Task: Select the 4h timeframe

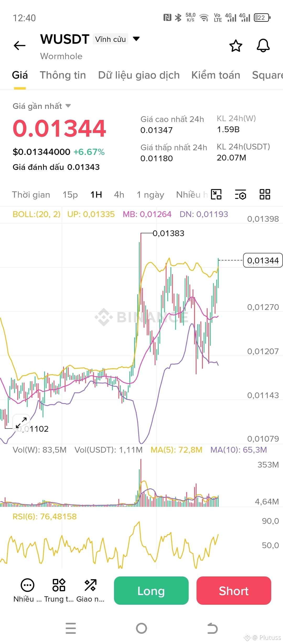Action: tap(119, 195)
